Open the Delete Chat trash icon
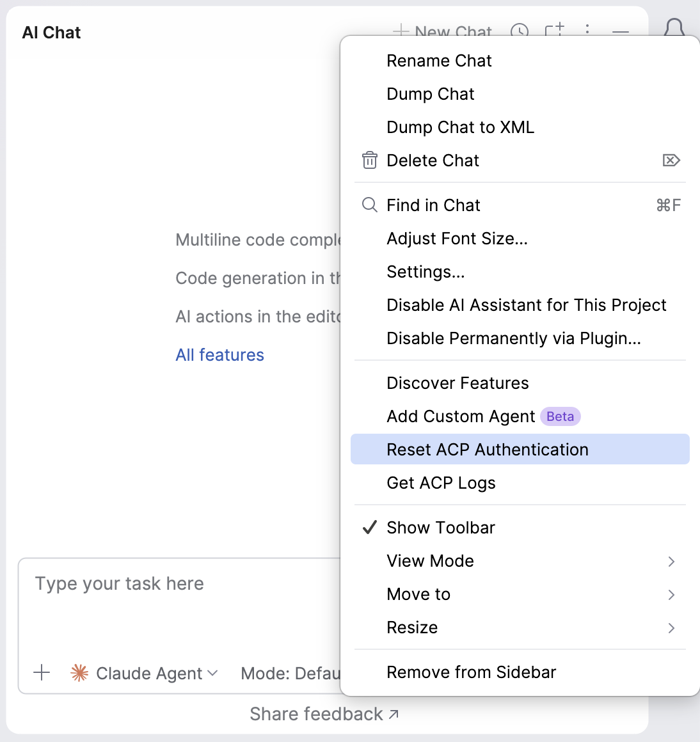 pos(369,161)
